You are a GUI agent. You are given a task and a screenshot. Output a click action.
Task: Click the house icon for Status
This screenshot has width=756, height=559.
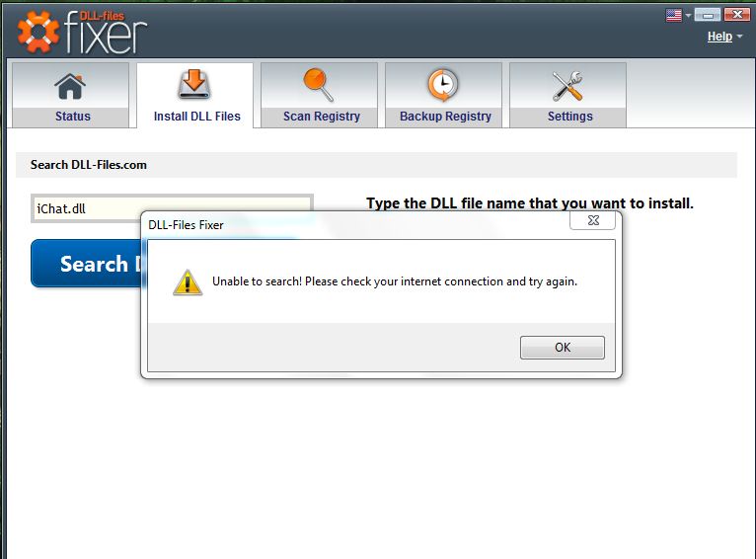(x=70, y=86)
